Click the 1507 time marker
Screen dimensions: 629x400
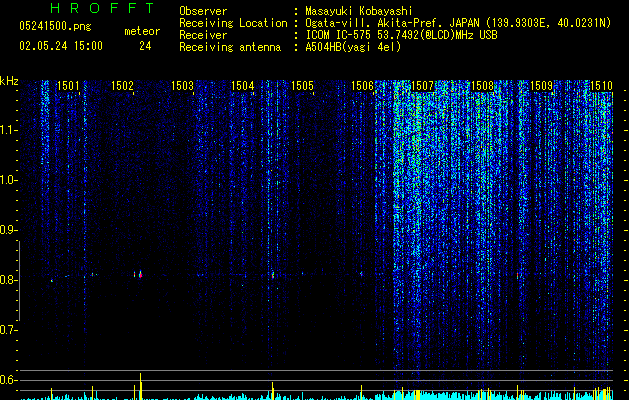(x=422, y=86)
